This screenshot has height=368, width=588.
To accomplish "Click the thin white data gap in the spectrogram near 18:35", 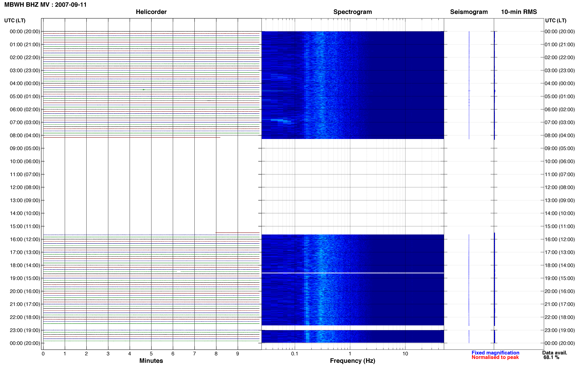I will click(x=352, y=273).
